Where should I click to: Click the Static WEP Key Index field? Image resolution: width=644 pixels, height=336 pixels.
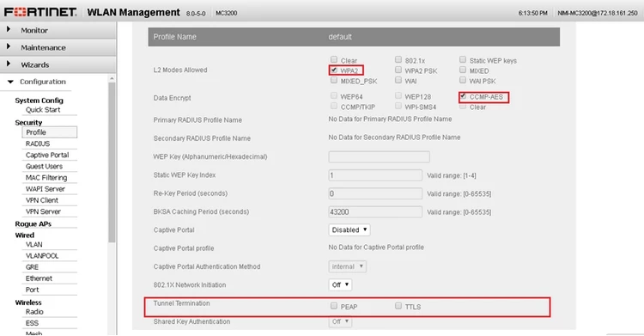(x=375, y=175)
